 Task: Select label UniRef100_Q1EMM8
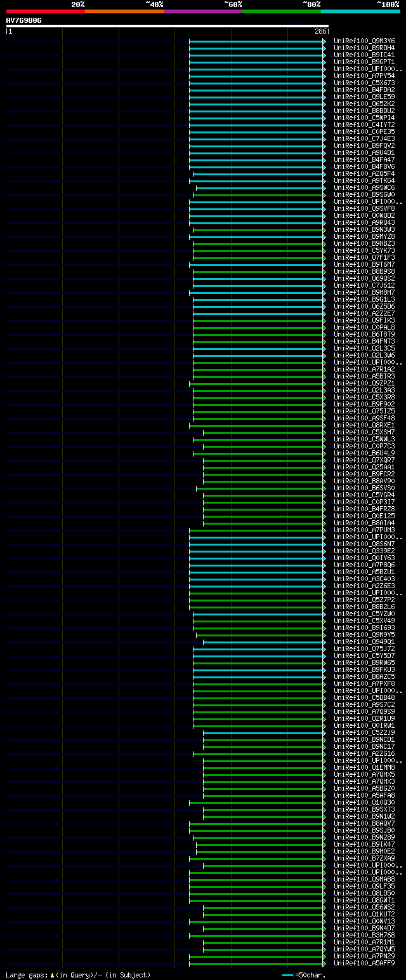[x=364, y=767]
